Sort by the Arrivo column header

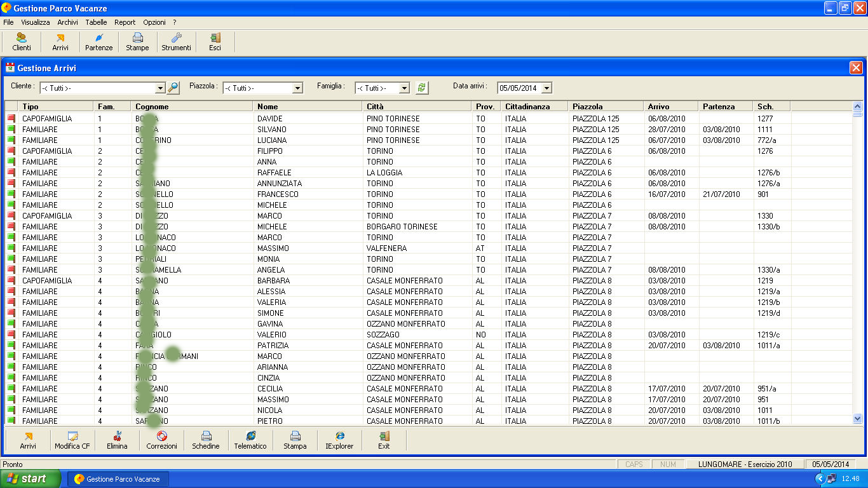tap(671, 106)
